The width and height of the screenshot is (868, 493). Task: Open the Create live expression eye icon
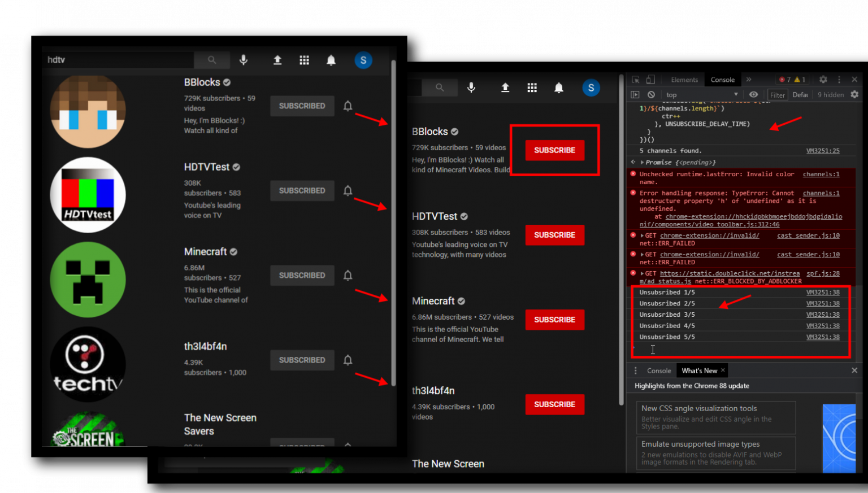754,94
